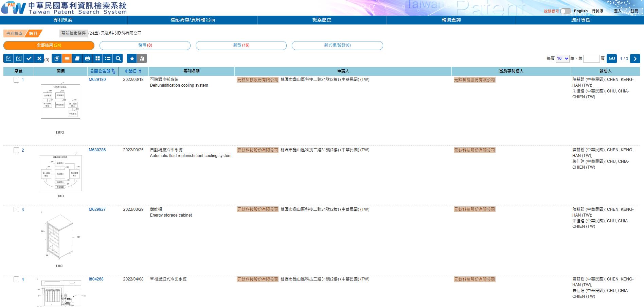The image size is (644, 307).
Task: Open the 輔助查詢 menu
Action: pyautogui.click(x=451, y=20)
